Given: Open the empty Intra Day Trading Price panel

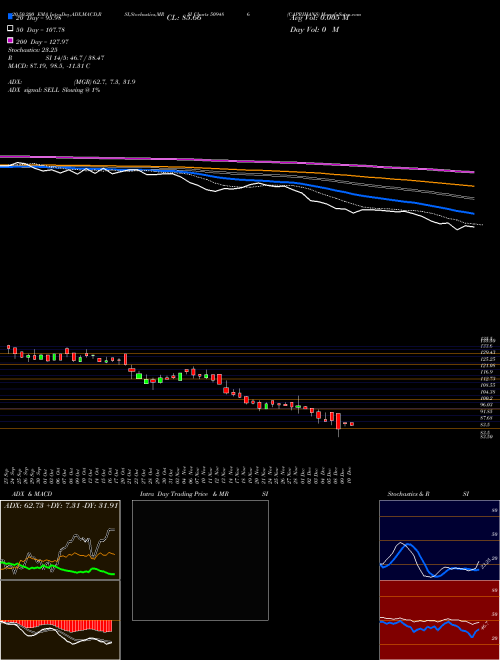Looking at the screenshot, I should click(200, 560).
